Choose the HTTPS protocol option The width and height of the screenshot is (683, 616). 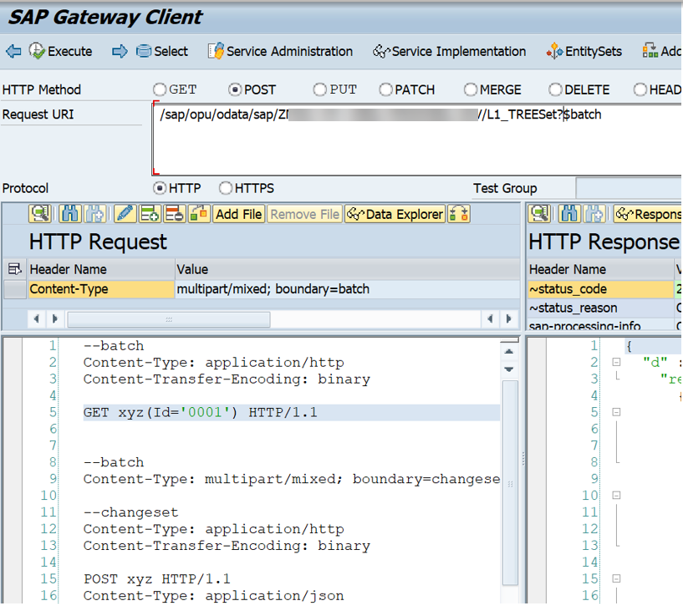(x=226, y=188)
